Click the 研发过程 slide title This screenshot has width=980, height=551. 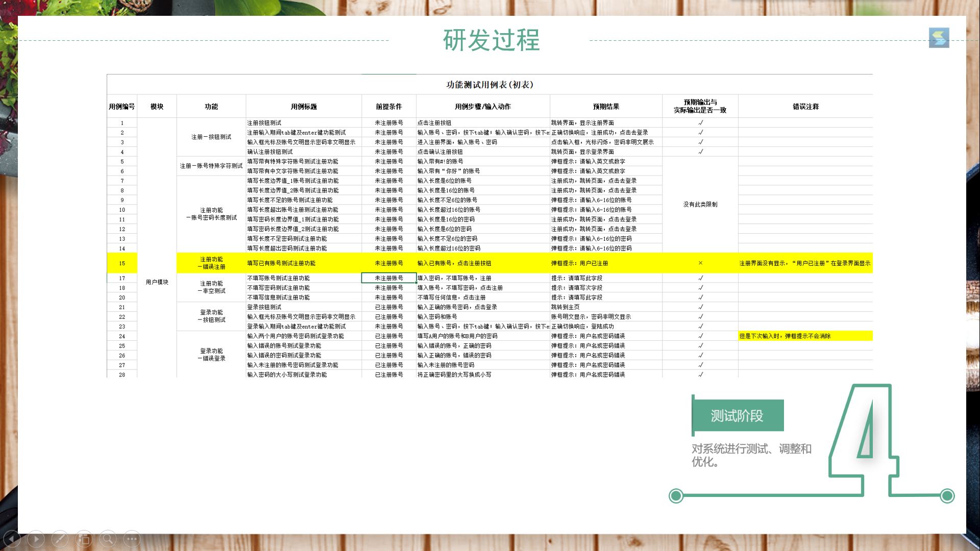(491, 40)
